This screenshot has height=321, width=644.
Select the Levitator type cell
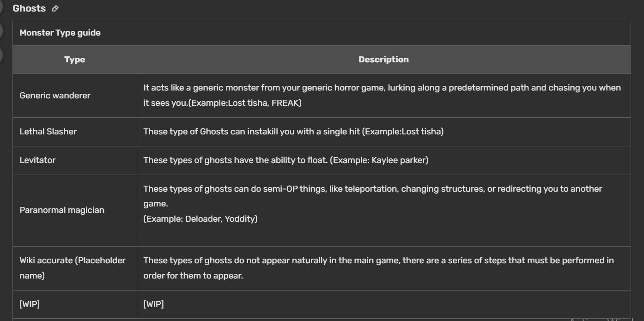coord(37,160)
